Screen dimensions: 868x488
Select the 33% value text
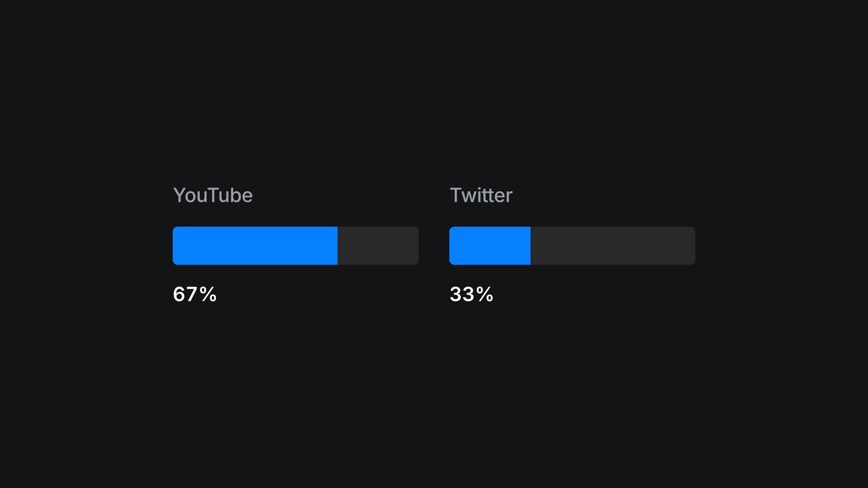(x=471, y=294)
